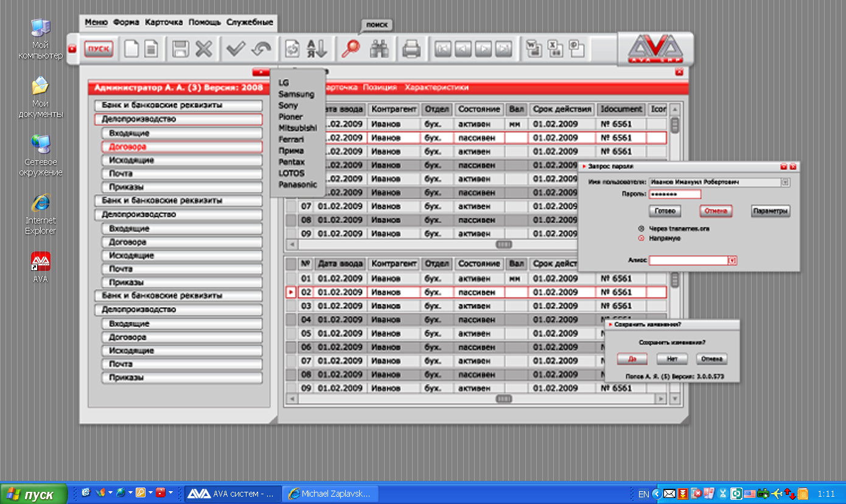Viewport: 846px width, 504px height.
Task: Select the 'Напрямую' radio button
Action: [x=641, y=238]
